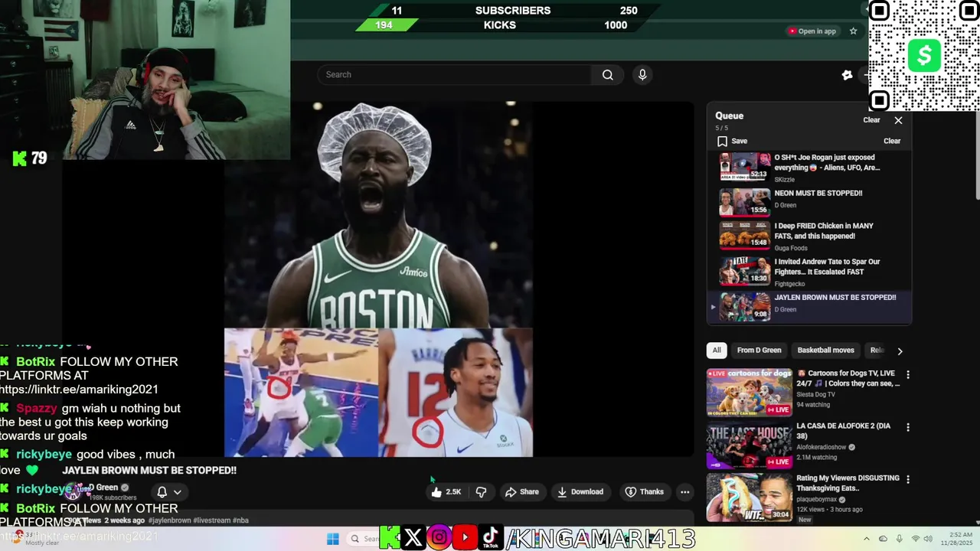Play NEON MUST BE STOPPED queue video
This screenshot has width=980, height=551.
pyautogui.click(x=808, y=203)
